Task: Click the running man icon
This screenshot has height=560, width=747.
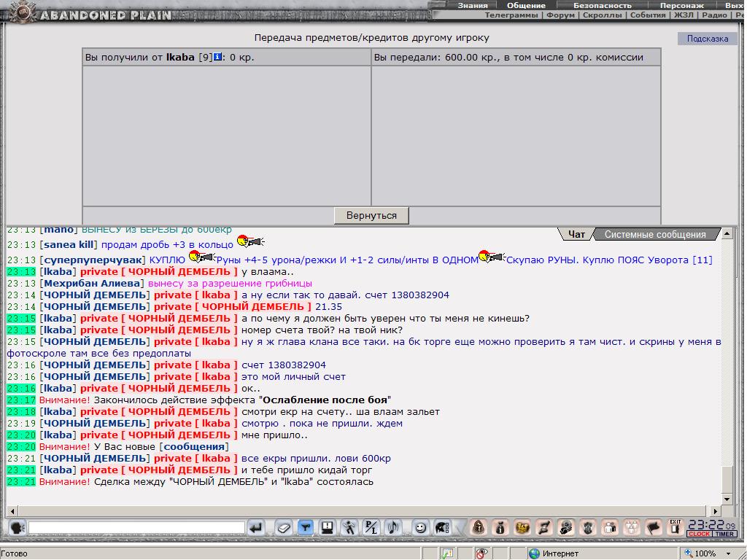Action: tap(349, 528)
